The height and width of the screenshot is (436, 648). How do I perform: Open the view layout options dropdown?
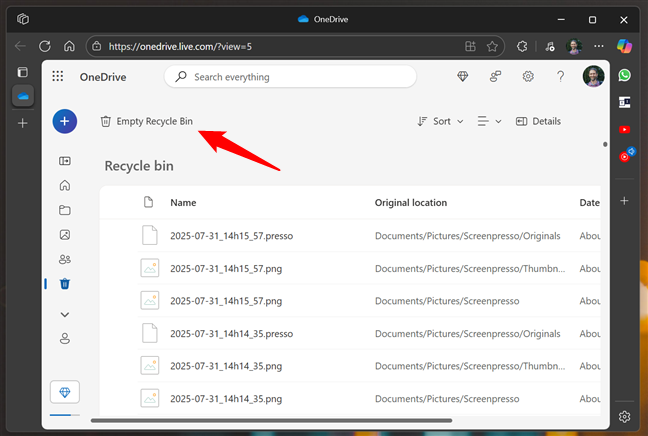tap(489, 121)
